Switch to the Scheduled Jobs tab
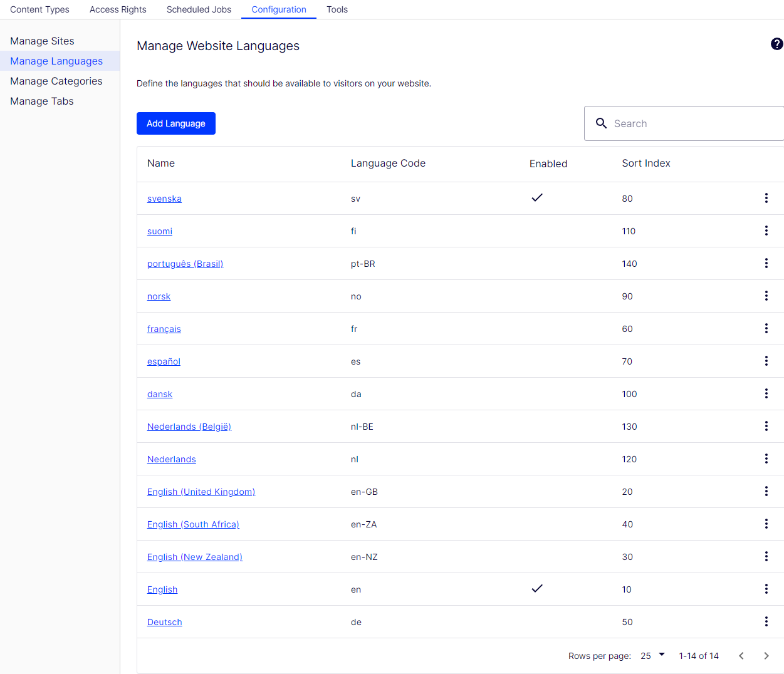The image size is (784, 674). coord(199,9)
